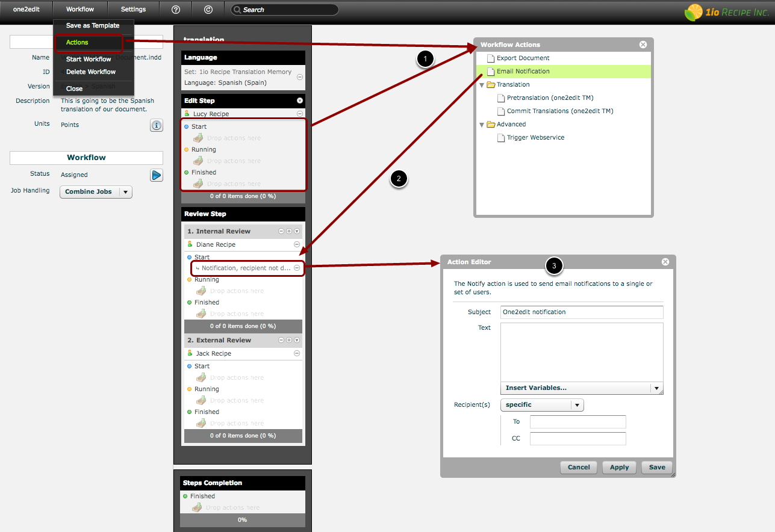Click the Search field in top bar

click(284, 10)
